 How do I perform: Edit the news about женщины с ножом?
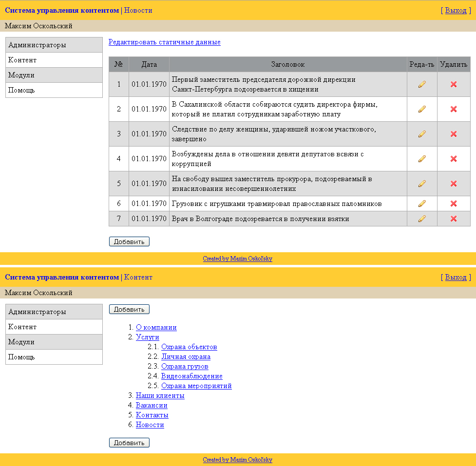pyautogui.click(x=421, y=134)
